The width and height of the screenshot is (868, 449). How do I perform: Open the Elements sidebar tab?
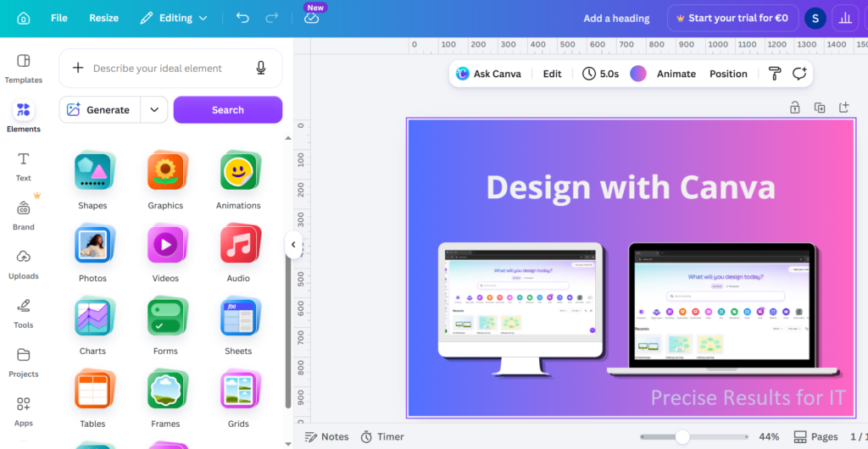[23, 117]
